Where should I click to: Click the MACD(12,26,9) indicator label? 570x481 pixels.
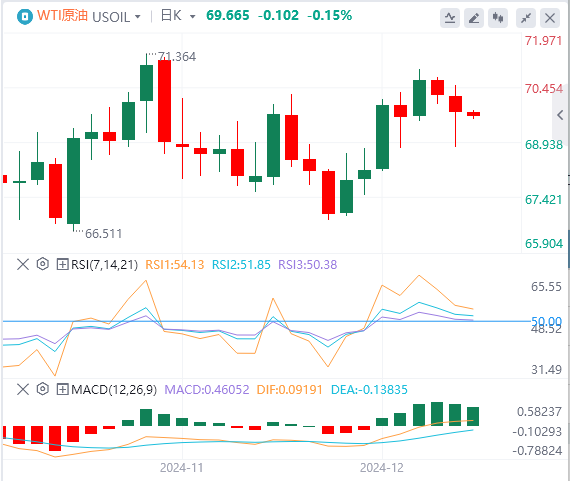click(x=114, y=390)
